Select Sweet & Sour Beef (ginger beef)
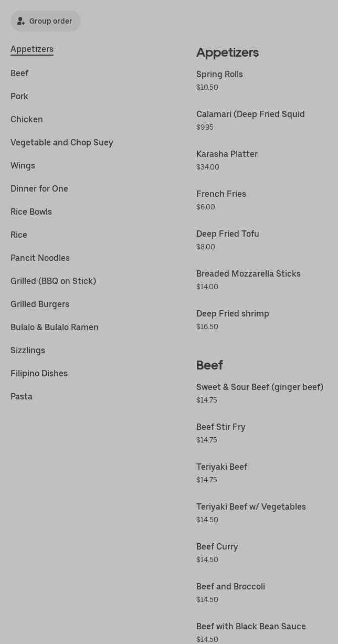The image size is (338, 644). tap(260, 387)
